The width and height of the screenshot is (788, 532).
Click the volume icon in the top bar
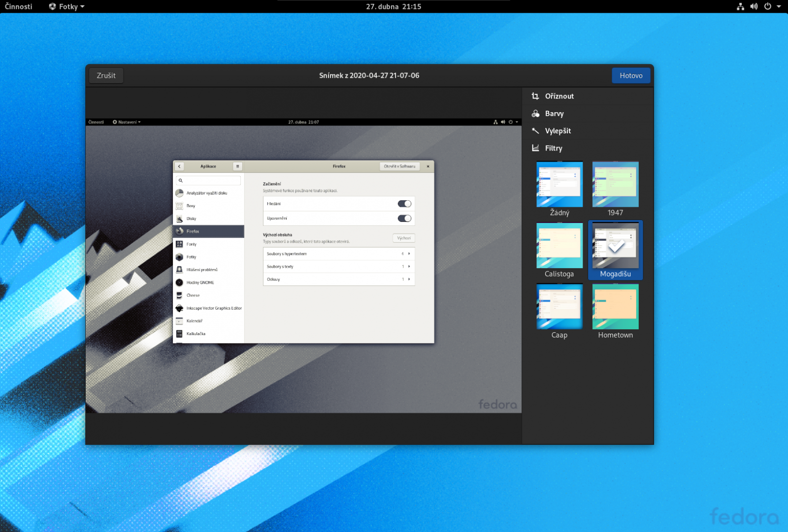[754, 6]
